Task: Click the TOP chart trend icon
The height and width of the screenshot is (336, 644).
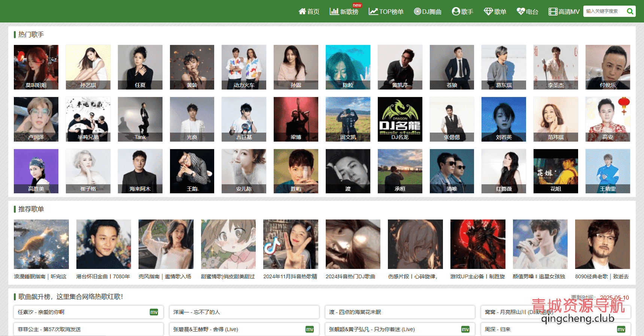Action: (x=373, y=12)
